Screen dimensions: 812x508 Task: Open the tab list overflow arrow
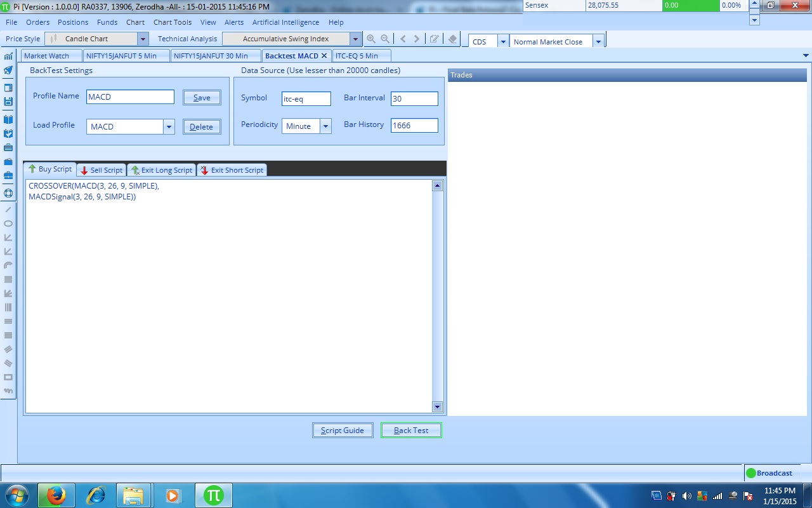coord(806,56)
